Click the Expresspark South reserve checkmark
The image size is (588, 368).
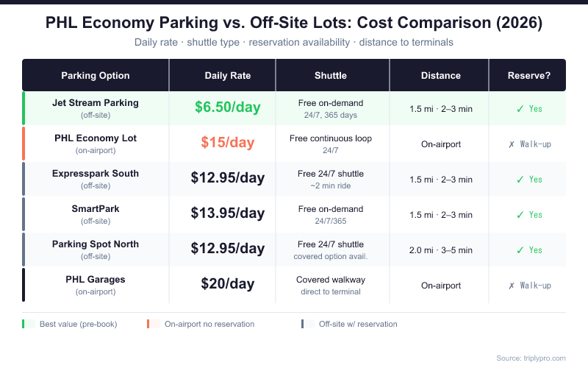point(520,180)
